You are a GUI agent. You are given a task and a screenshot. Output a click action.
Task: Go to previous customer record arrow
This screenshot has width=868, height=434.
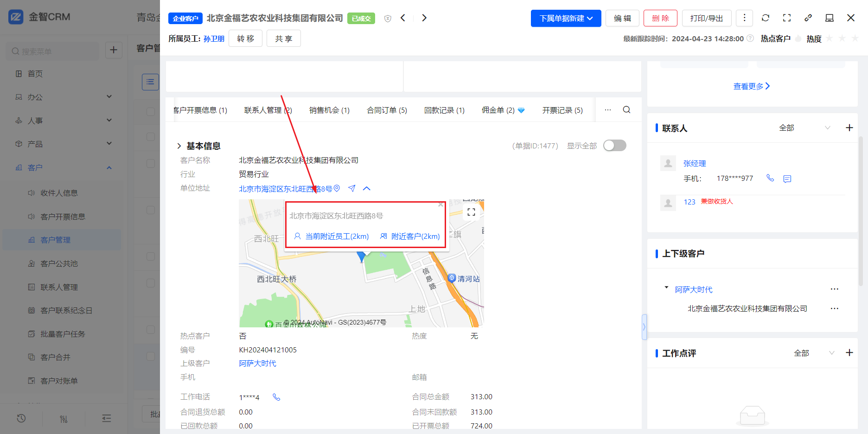tap(402, 18)
